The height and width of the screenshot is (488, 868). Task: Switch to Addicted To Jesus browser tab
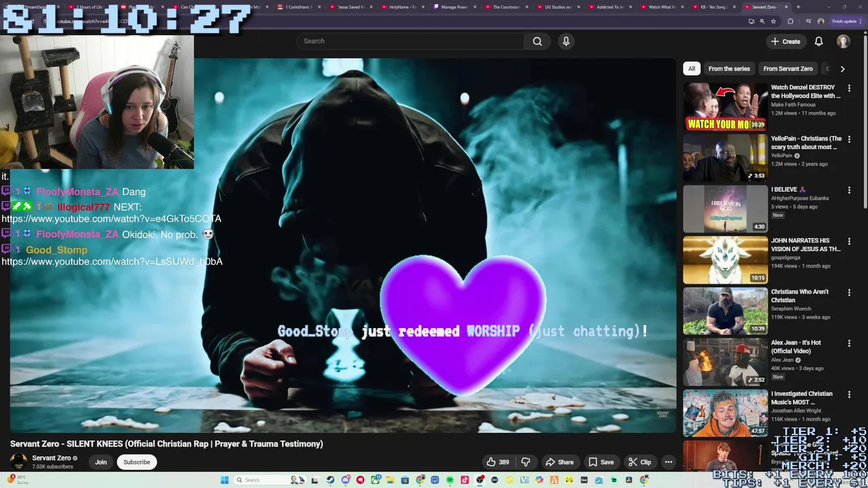(x=610, y=7)
